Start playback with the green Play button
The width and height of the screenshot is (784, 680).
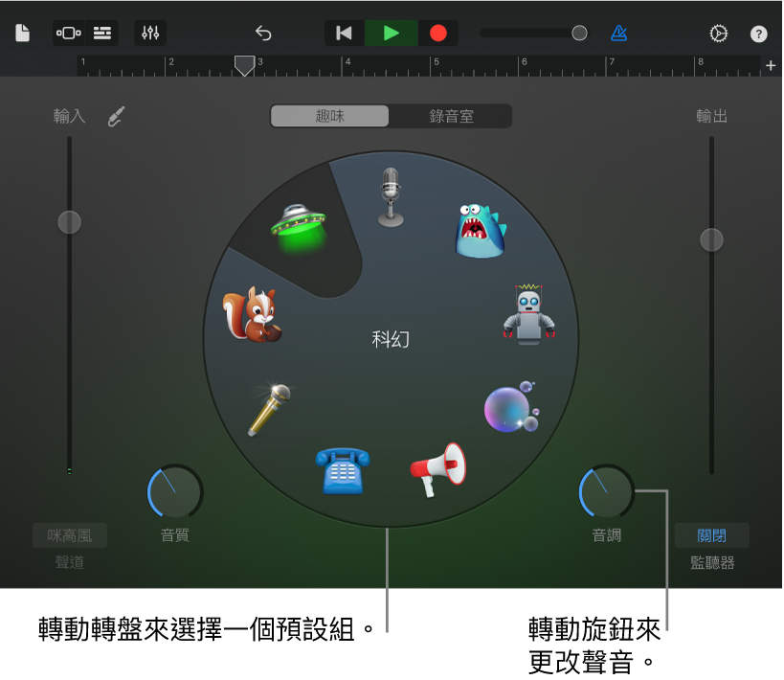point(391,33)
